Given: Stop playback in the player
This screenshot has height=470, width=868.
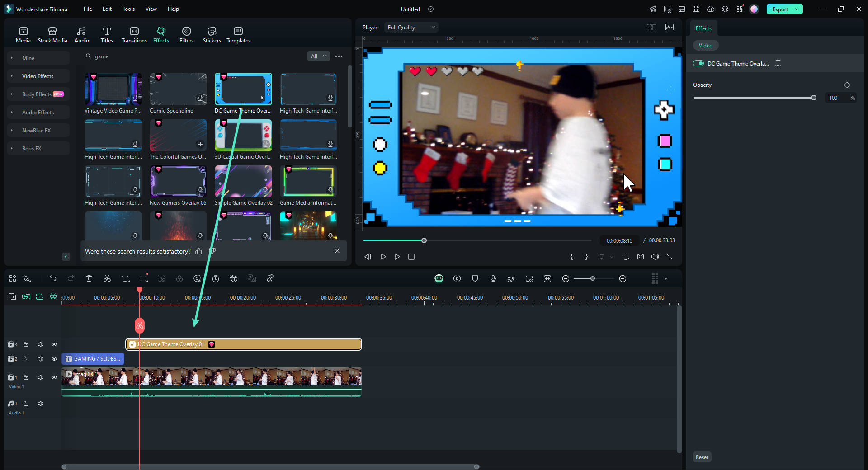Looking at the screenshot, I should (411, 257).
